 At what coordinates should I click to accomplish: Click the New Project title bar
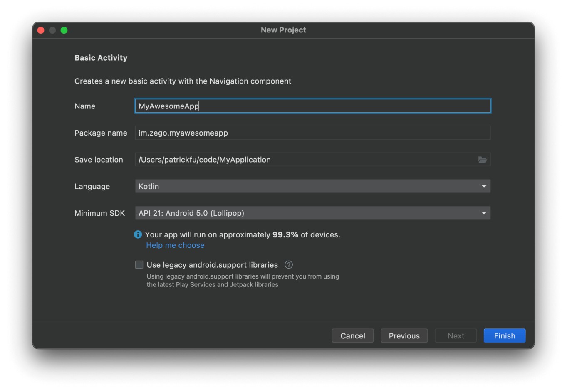pyautogui.click(x=283, y=30)
